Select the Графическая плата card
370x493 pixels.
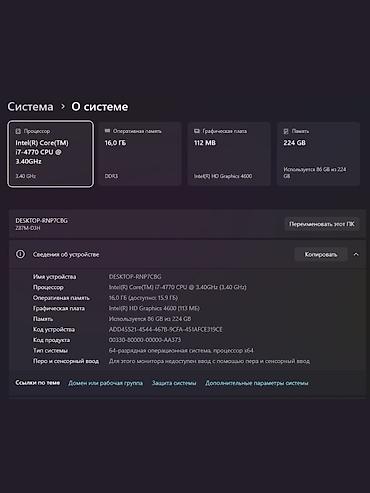click(x=229, y=154)
